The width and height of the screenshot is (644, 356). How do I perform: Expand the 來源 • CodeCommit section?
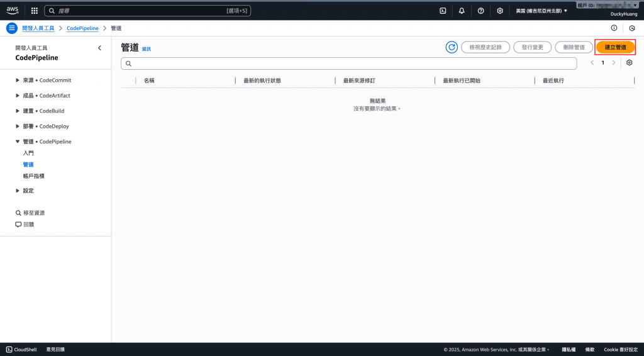tap(43, 80)
